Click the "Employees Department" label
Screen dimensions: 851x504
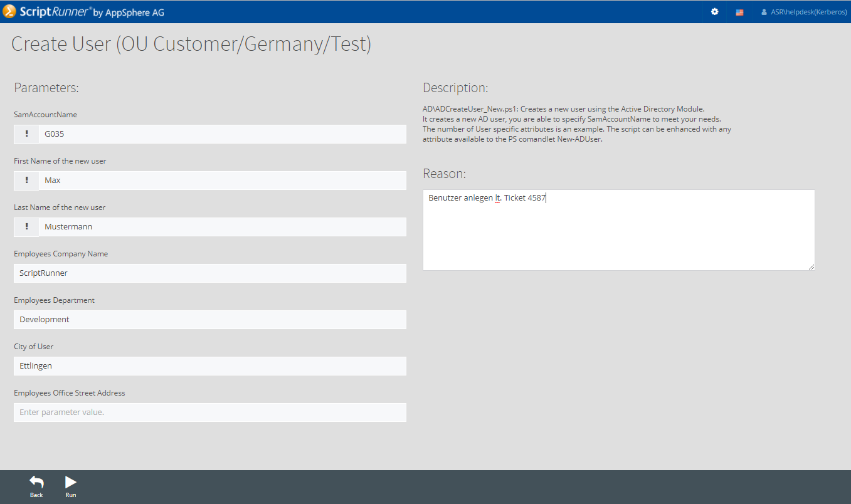(x=55, y=300)
